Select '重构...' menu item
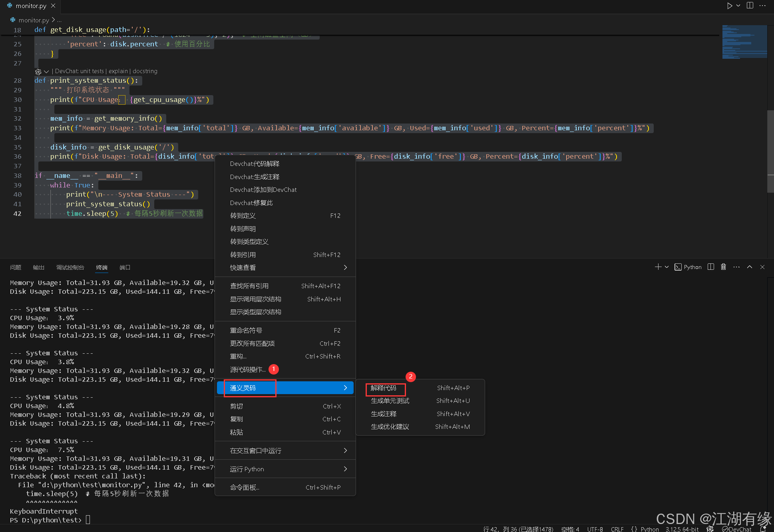This screenshot has width=774, height=532. click(x=285, y=357)
